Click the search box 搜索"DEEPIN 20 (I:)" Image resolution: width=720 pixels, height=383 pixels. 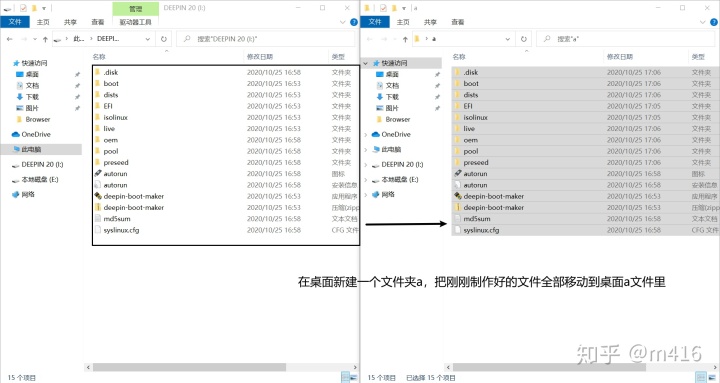[x=266, y=39]
